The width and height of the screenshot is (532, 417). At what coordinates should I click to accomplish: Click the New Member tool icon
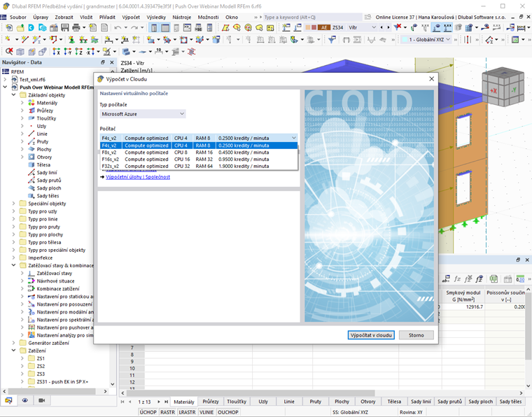36,40
